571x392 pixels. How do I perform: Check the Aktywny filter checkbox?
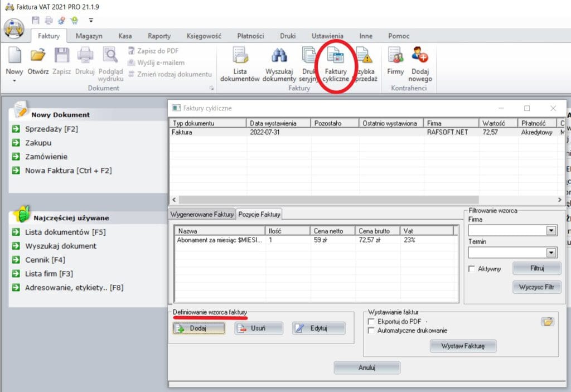[472, 269]
